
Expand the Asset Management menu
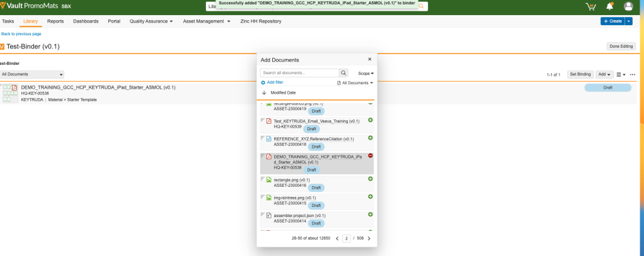click(x=207, y=21)
